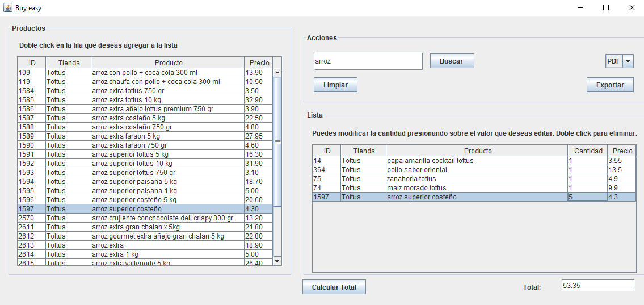Viewport: 644px width, 305px height.
Task: Click the Buscar button
Action: (x=452, y=61)
